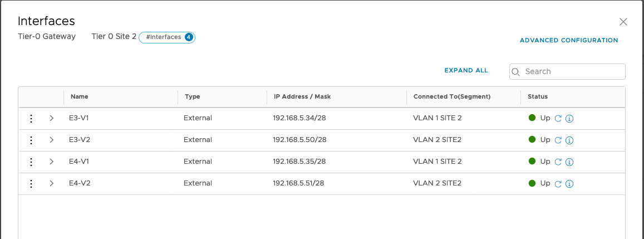Image resolution: width=644 pixels, height=239 pixels.
Task: Expand the E4-V2 interface row
Action: click(52, 183)
